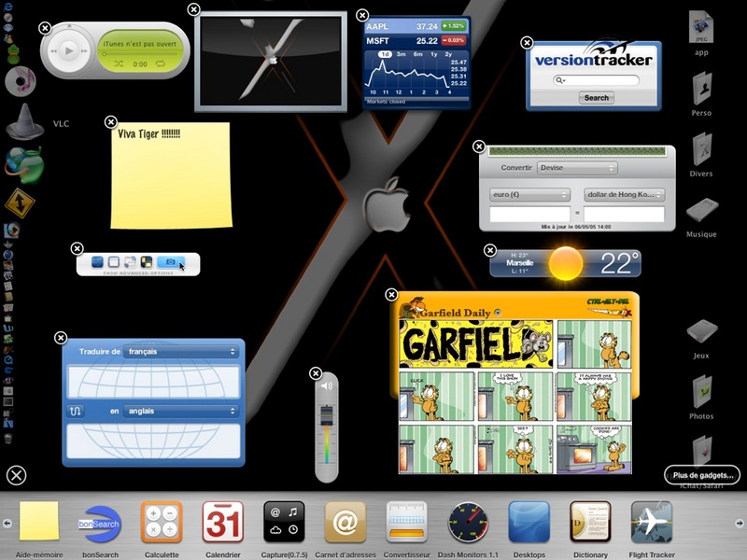Play music in the iTunes widget
Screen dimensions: 747x560
(x=69, y=50)
